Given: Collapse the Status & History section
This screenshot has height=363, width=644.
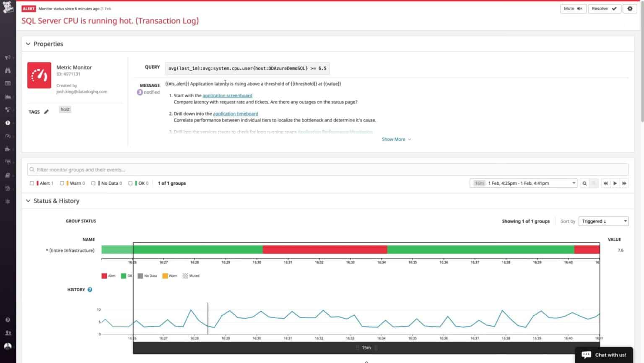Looking at the screenshot, I should pyautogui.click(x=28, y=201).
